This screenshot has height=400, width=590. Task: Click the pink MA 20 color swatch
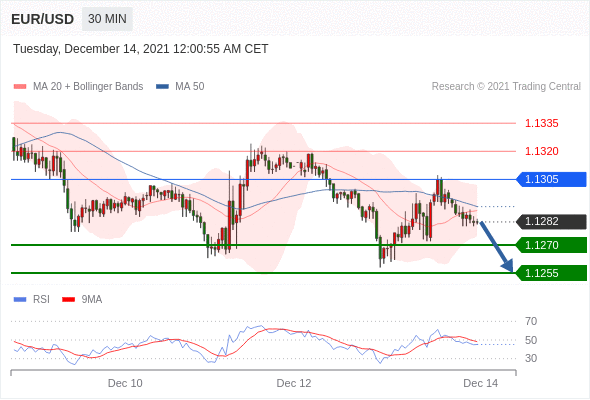(20, 87)
